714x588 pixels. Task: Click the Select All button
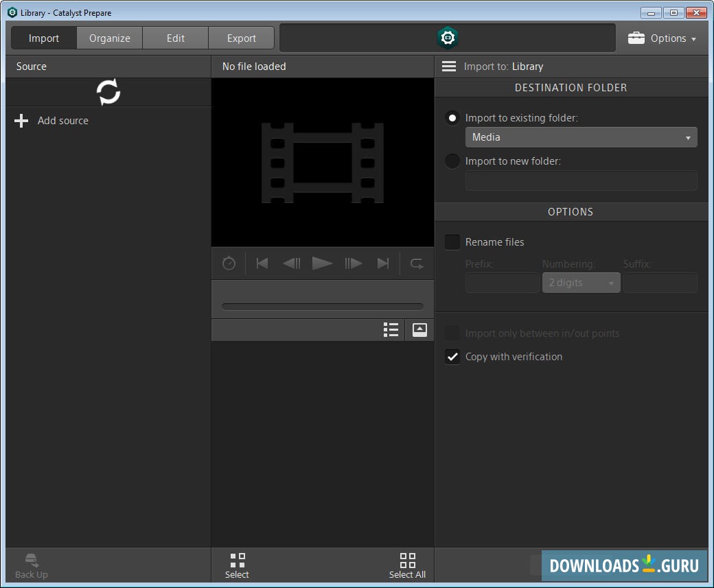[407, 565]
